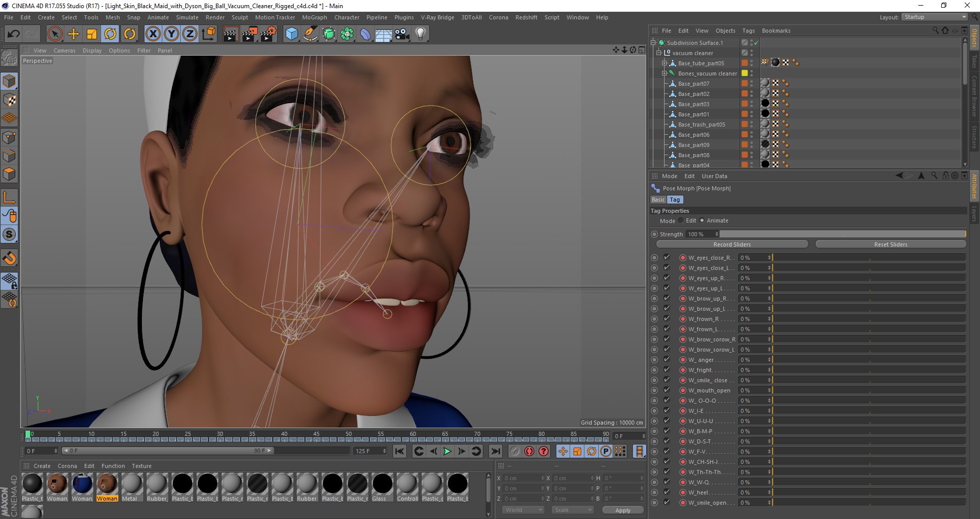Go to start of animation
Image resolution: width=980 pixels, height=519 pixels.
[x=400, y=451]
